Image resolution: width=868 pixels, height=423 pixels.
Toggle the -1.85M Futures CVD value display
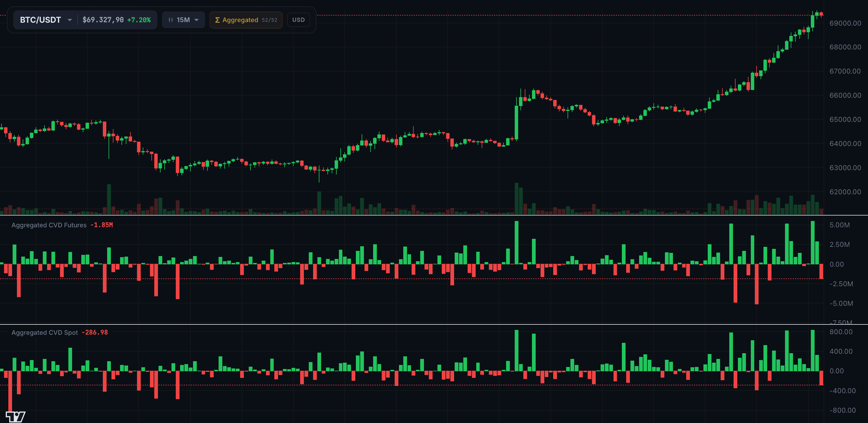tap(101, 225)
